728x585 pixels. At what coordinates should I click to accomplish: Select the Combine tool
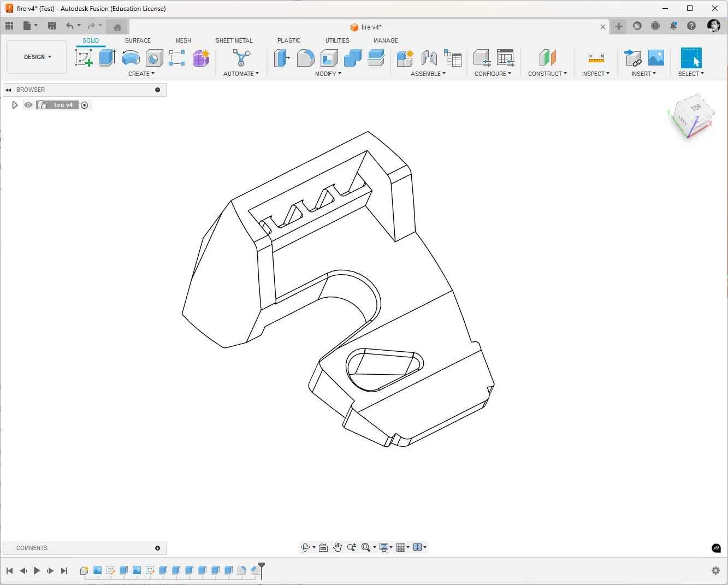pyautogui.click(x=353, y=57)
